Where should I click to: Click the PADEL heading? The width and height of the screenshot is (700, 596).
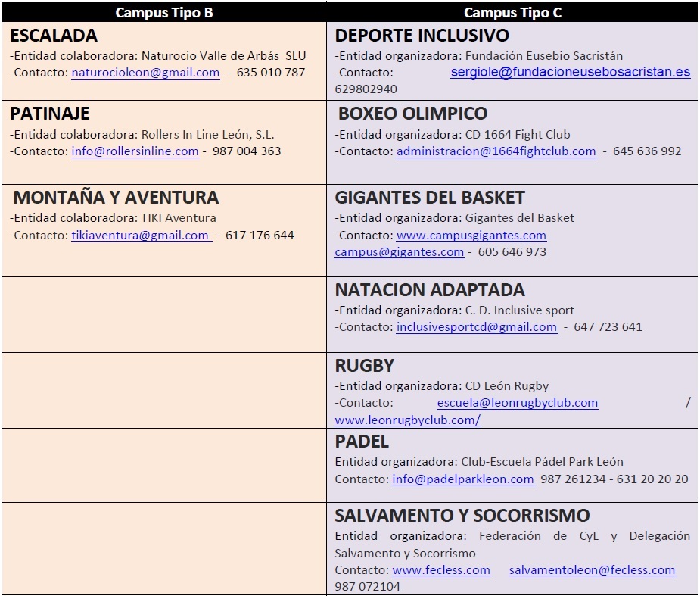click(362, 442)
